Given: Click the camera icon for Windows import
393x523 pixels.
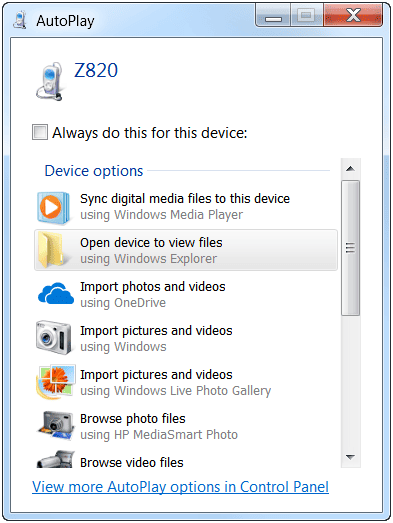Looking at the screenshot, I should tap(53, 338).
